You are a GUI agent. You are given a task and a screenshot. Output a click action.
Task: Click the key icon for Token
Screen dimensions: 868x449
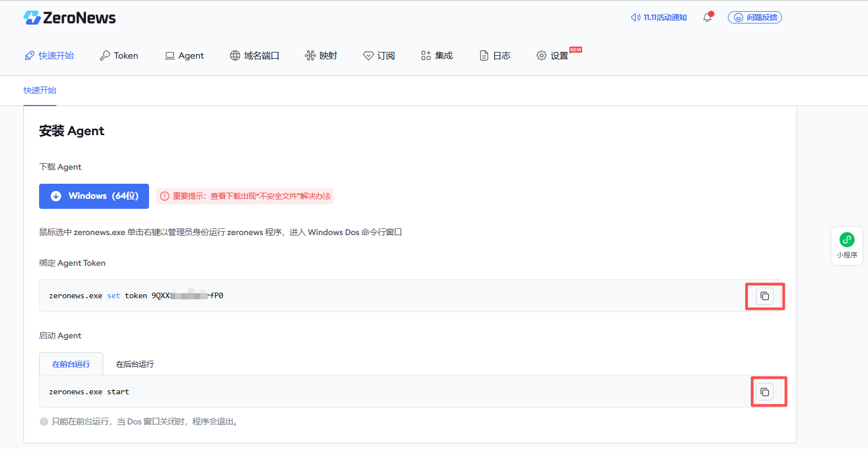[104, 56]
